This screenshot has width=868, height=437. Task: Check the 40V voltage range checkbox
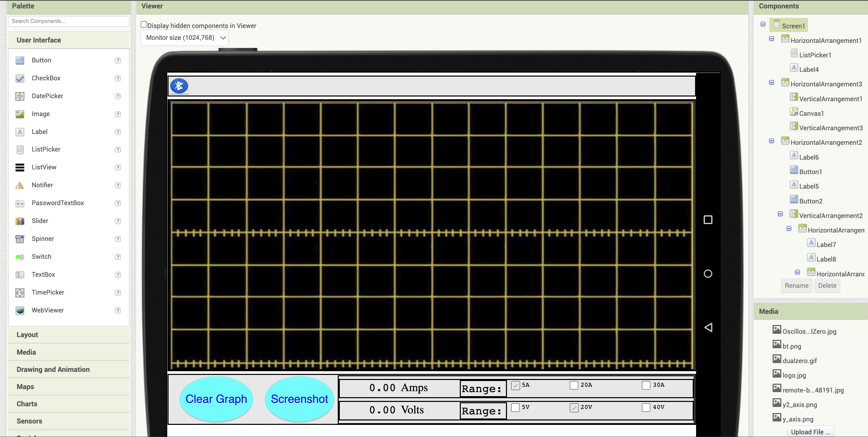pyautogui.click(x=646, y=407)
